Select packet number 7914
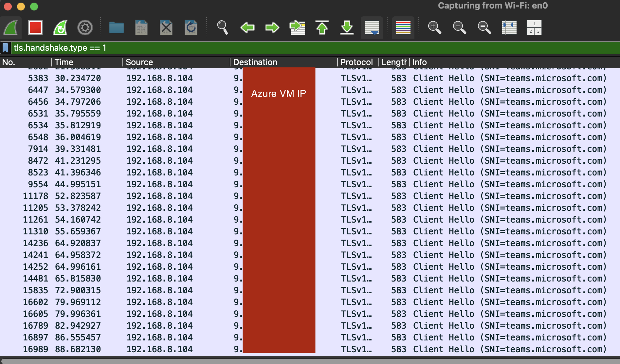 point(310,149)
